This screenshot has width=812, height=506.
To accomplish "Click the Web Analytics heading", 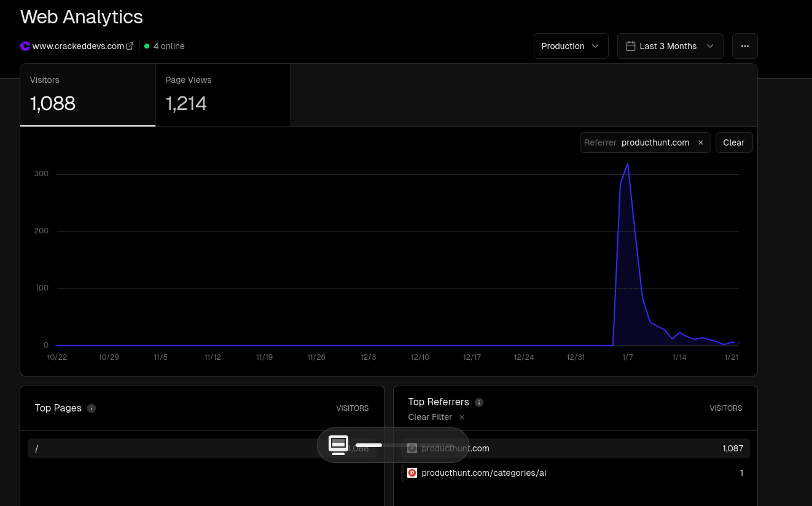I will tap(82, 17).
